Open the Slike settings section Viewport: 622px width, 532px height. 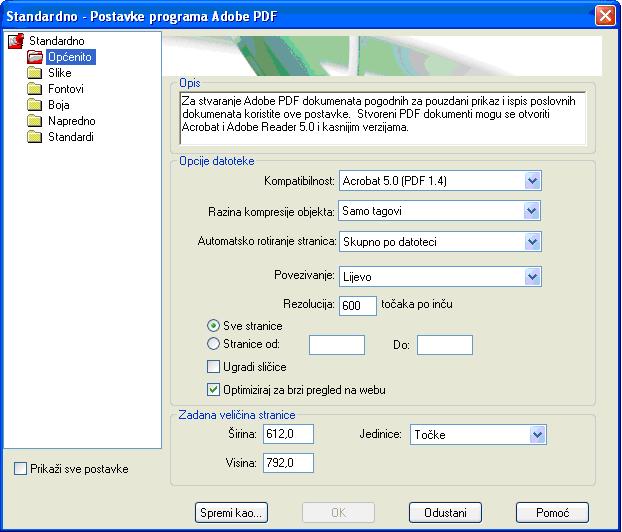coord(60,73)
